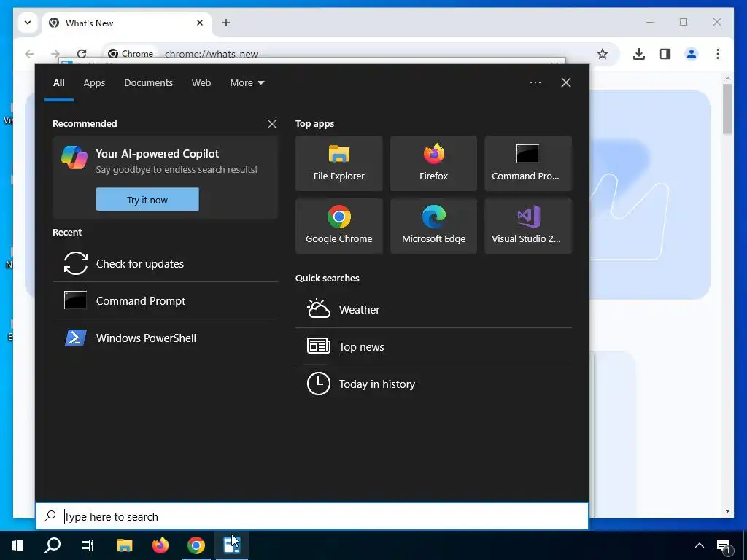747x560 pixels.
Task: Open Check for updates recent item
Action: (166, 263)
